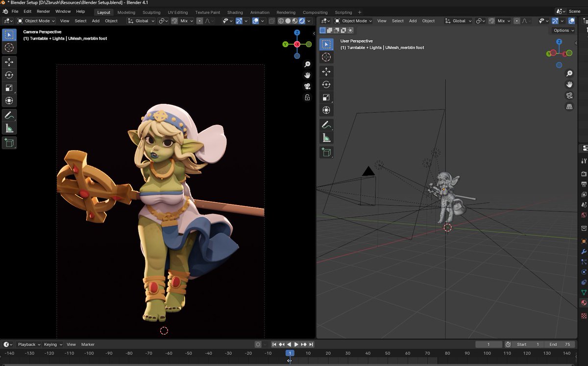The width and height of the screenshot is (588, 366).
Task: Toggle auto keying record button in timeline
Action: (x=258, y=344)
